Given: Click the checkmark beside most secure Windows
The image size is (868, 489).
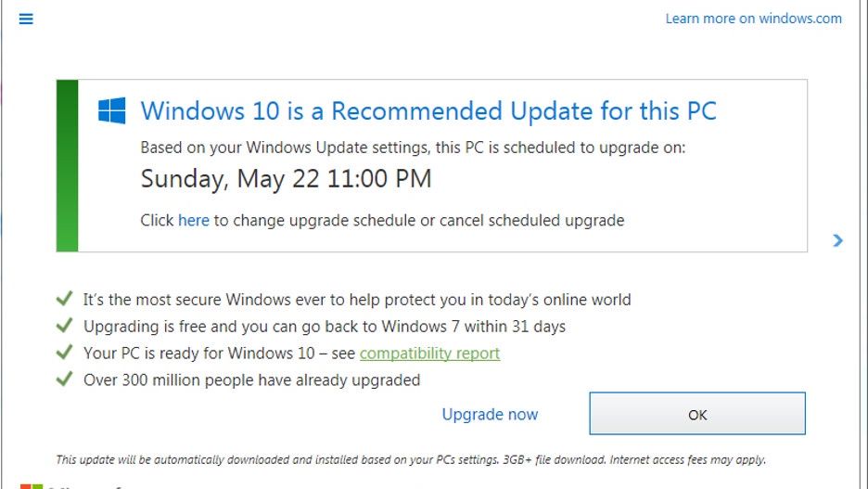Looking at the screenshot, I should [x=65, y=299].
